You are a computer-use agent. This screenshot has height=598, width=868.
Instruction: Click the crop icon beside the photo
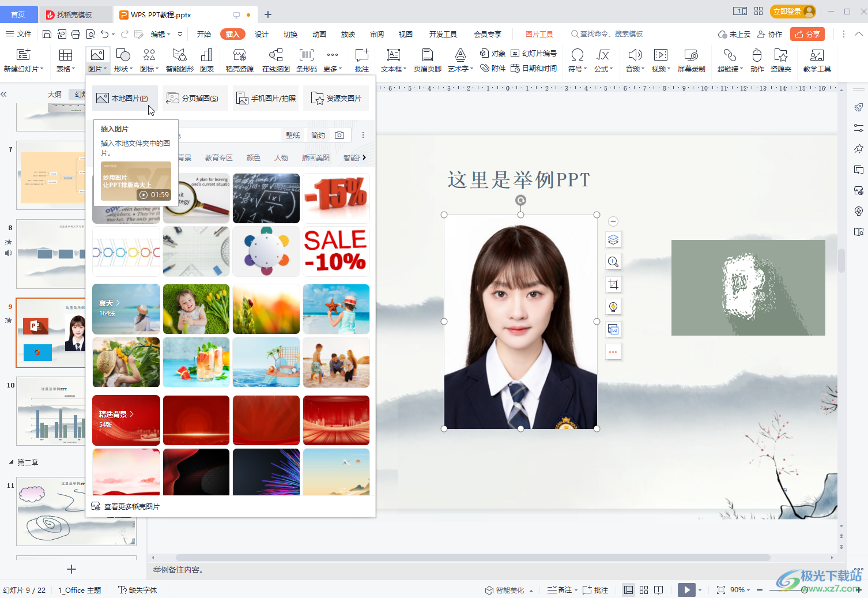click(613, 284)
